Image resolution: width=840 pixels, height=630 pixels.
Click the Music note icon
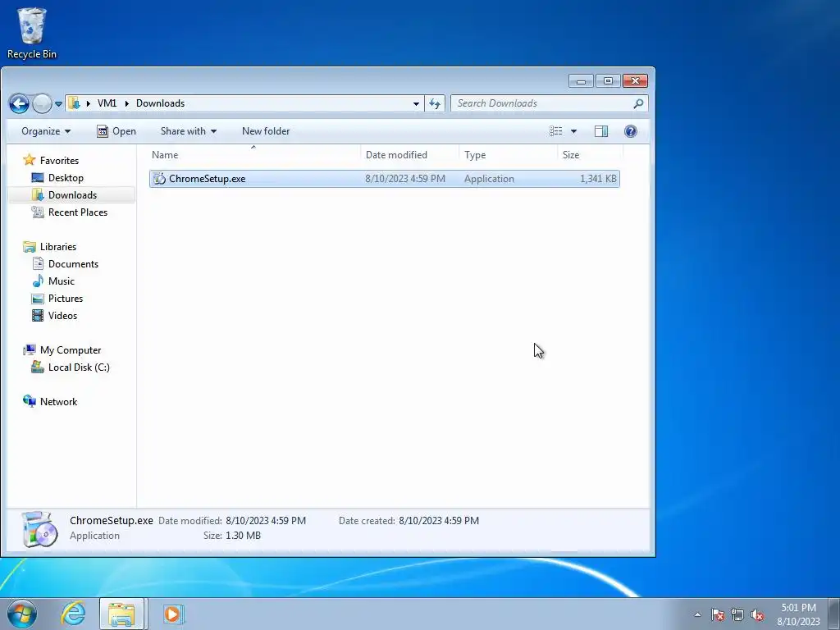(x=38, y=281)
